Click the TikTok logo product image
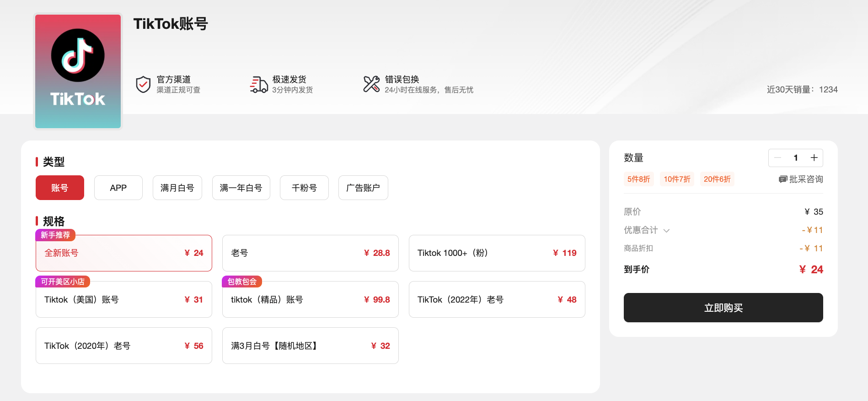This screenshot has height=401, width=868. pyautogui.click(x=78, y=71)
